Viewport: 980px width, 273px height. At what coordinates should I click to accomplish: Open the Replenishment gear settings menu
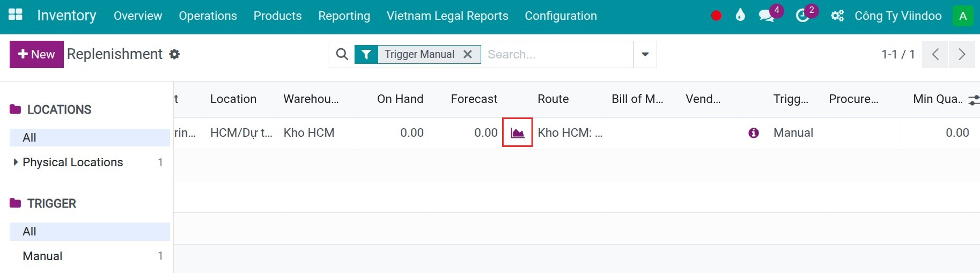coord(174,54)
